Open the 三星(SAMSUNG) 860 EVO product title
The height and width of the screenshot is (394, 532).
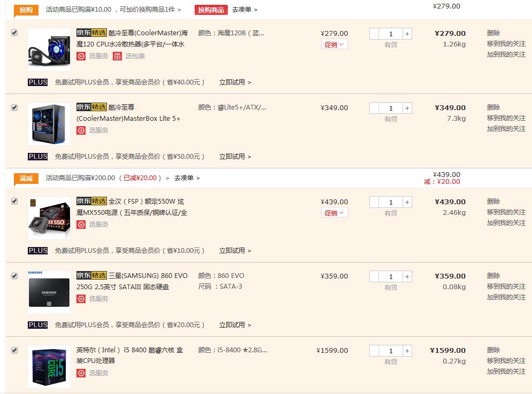pos(132,281)
